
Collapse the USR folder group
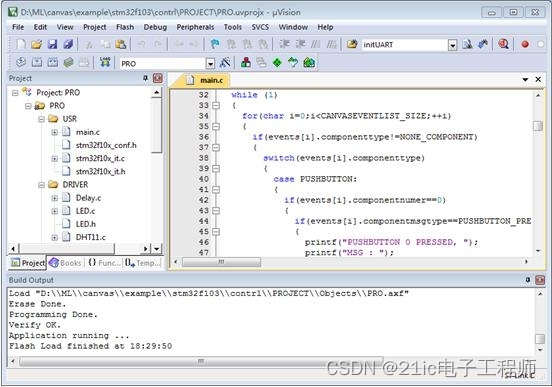click(41, 119)
